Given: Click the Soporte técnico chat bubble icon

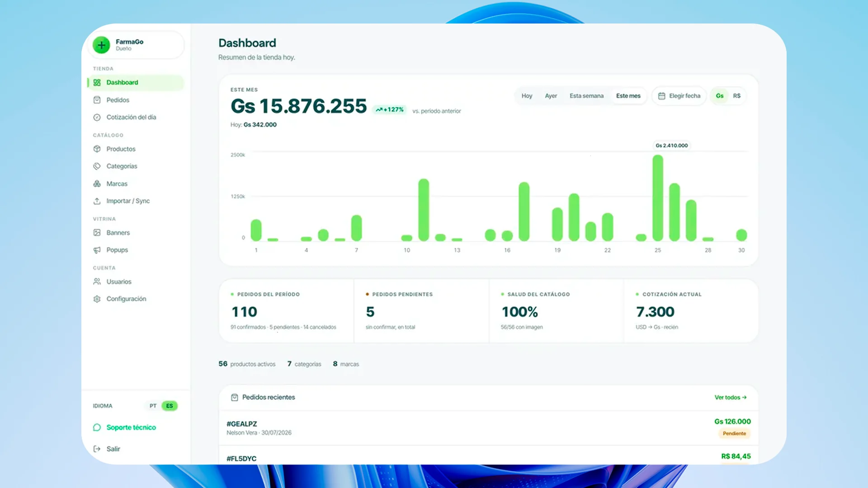Looking at the screenshot, I should tap(97, 427).
